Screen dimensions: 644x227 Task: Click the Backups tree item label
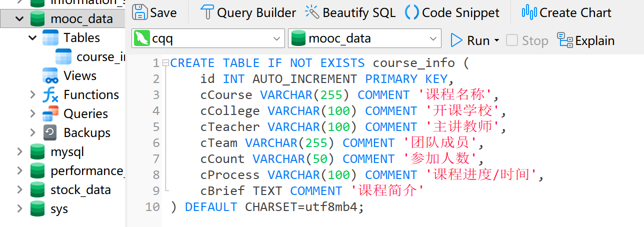pos(87,133)
